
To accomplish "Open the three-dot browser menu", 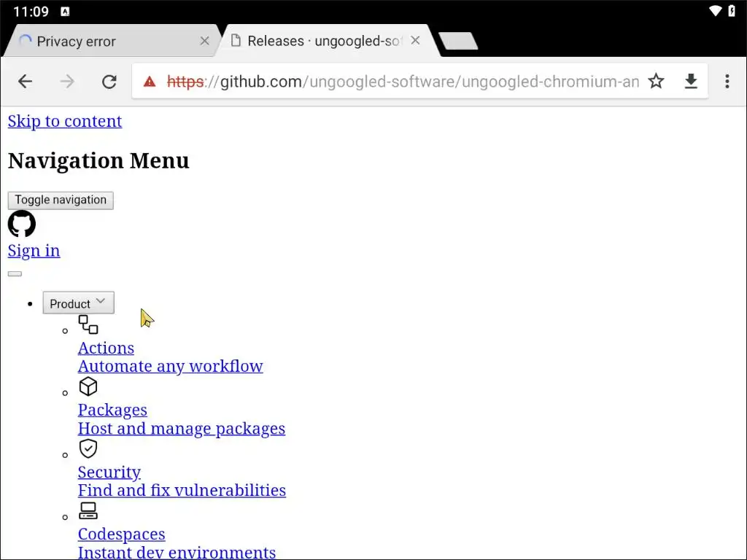I will coord(727,82).
